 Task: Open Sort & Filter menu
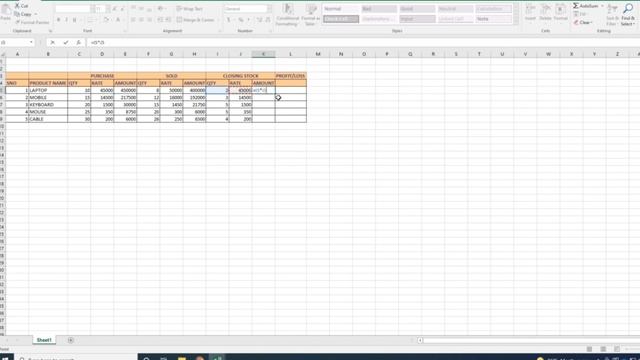[x=612, y=15]
